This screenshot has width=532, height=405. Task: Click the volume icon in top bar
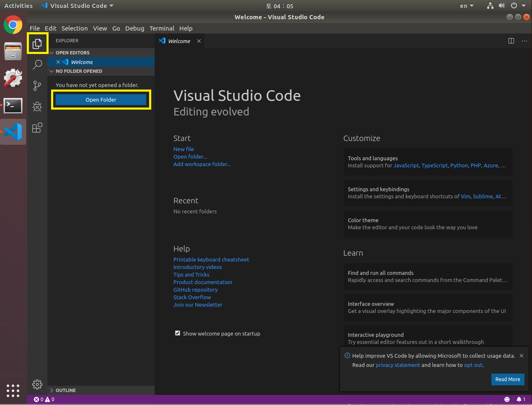click(x=502, y=6)
